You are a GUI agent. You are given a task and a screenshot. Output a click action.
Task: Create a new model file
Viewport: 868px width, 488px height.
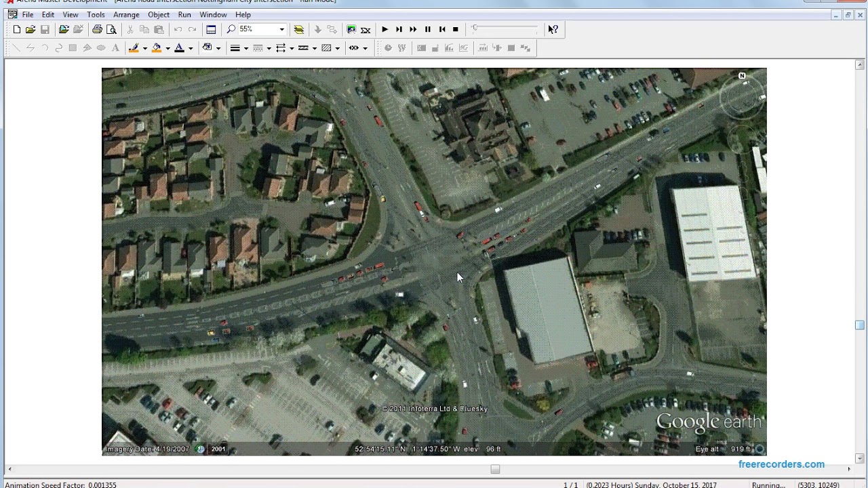click(16, 29)
